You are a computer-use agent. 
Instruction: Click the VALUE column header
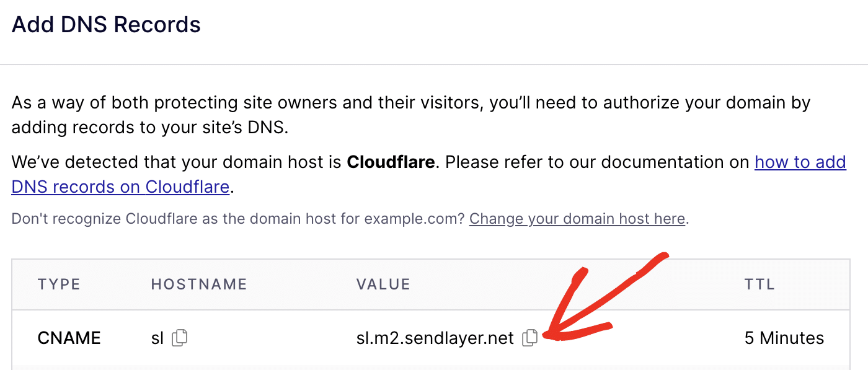click(x=383, y=284)
